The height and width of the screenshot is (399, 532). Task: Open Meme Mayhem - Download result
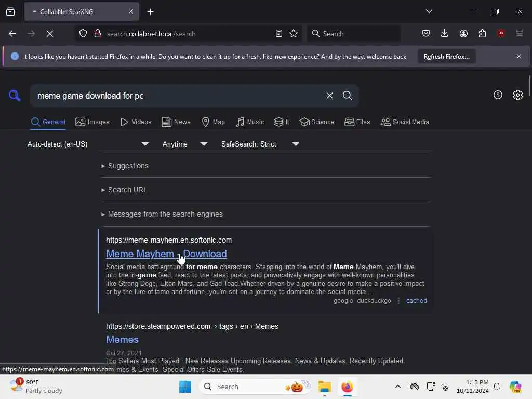(166, 254)
